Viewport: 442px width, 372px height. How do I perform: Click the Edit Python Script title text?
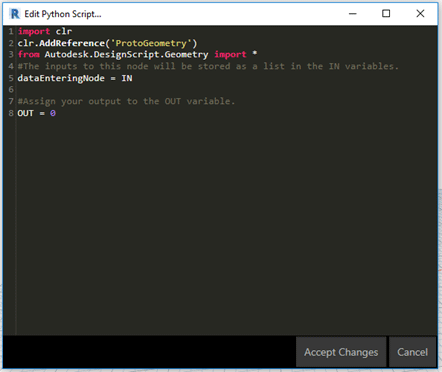(x=63, y=14)
